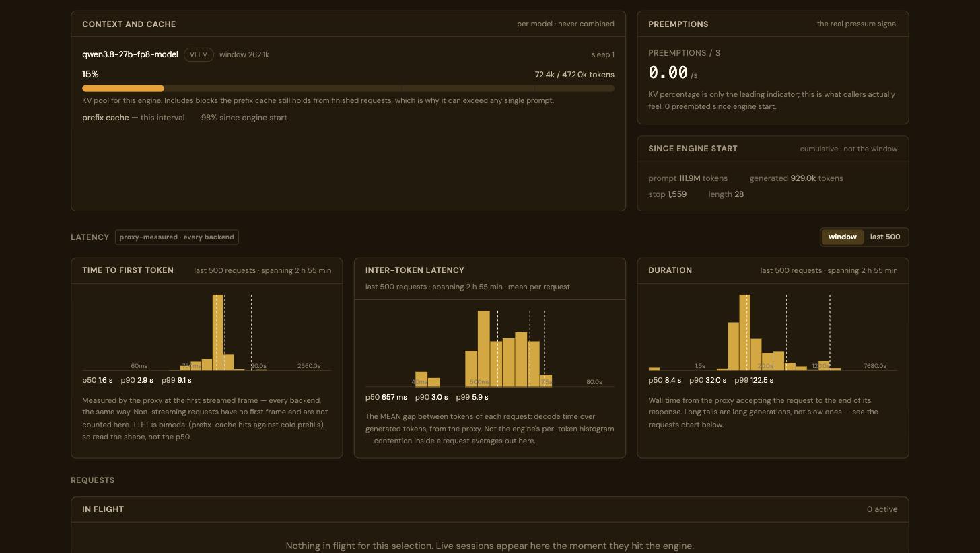Click the generated 929.0k tokens stat
This screenshot has width=980, height=553.
coord(796,178)
